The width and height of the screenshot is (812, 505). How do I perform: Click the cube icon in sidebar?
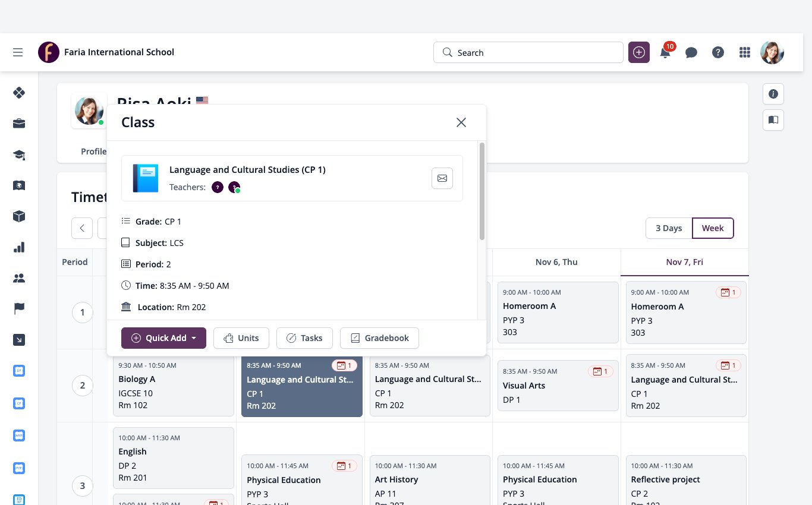(x=19, y=216)
